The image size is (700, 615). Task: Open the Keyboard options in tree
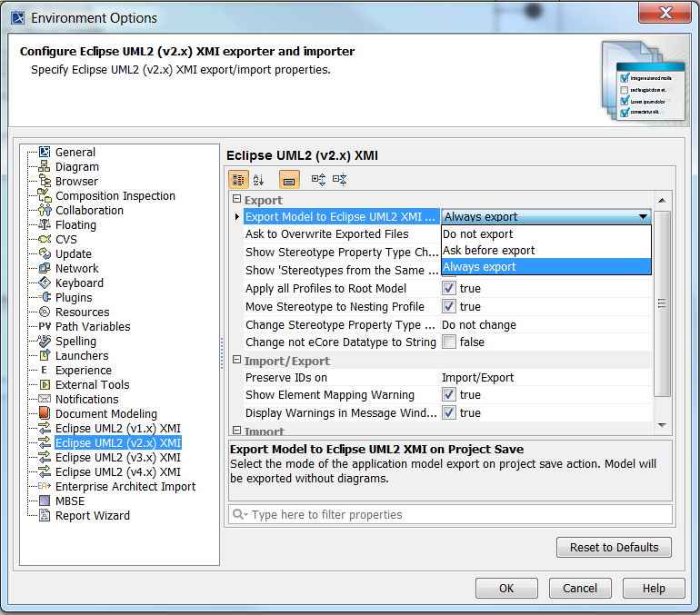pyautogui.click(x=78, y=283)
